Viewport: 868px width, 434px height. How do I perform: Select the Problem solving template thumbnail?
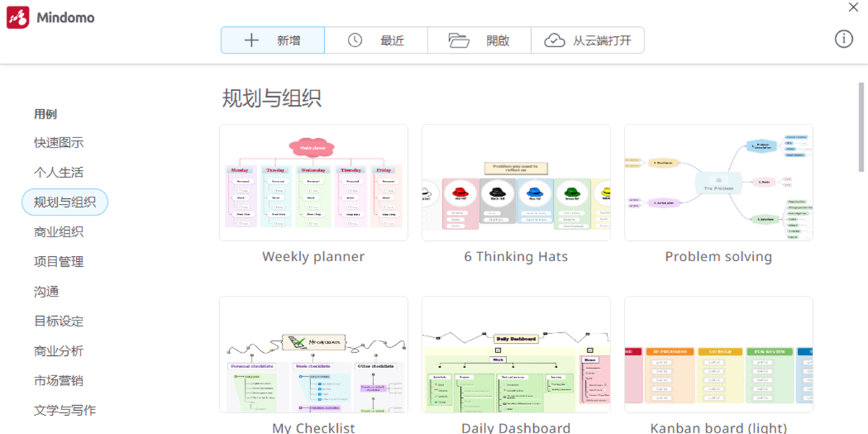718,182
